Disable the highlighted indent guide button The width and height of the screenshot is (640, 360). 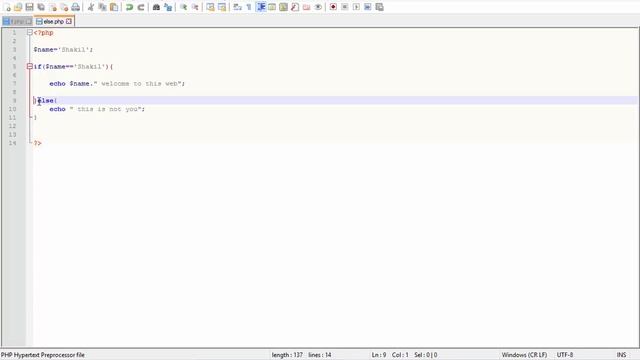point(261,7)
